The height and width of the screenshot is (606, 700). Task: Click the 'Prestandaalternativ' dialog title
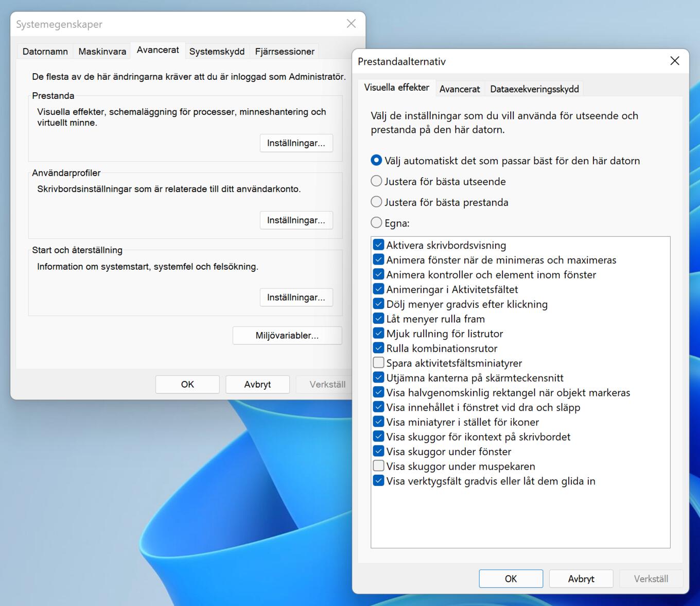(x=401, y=62)
